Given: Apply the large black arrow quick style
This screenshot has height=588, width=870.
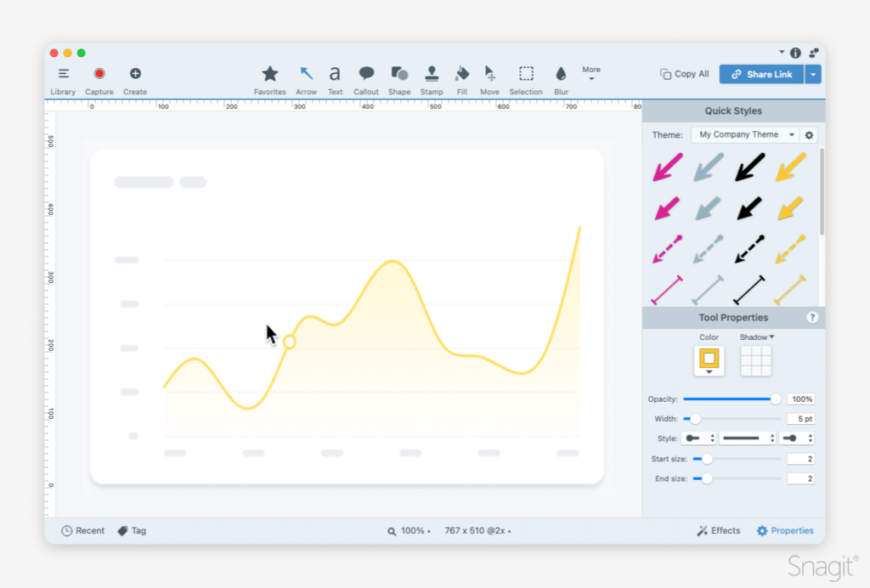Looking at the screenshot, I should (749, 167).
